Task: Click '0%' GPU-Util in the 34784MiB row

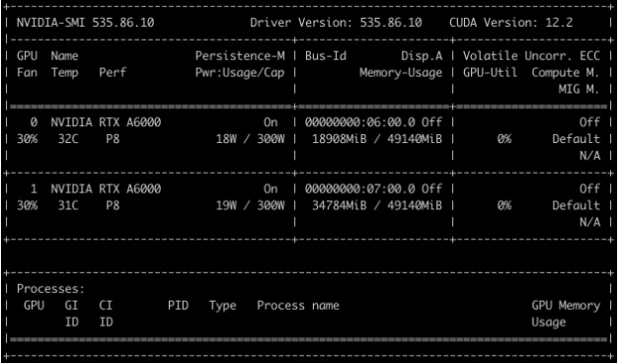Action: pyautogui.click(x=504, y=205)
